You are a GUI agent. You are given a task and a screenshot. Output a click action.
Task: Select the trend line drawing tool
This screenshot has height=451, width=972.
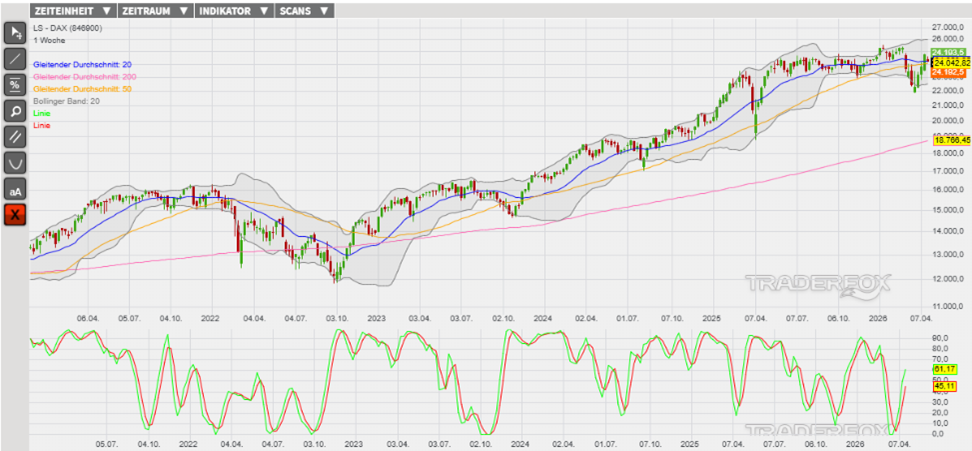pos(15,58)
